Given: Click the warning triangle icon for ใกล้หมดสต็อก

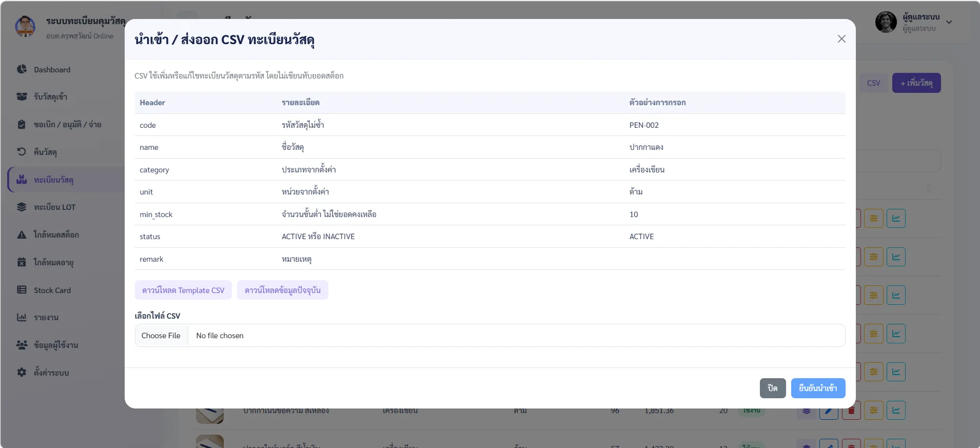Looking at the screenshot, I should [x=22, y=235].
